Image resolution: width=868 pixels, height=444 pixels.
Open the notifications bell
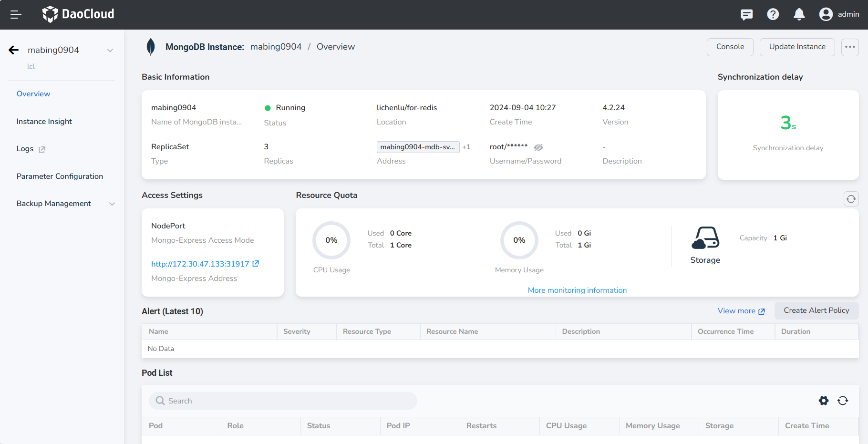pyautogui.click(x=799, y=15)
